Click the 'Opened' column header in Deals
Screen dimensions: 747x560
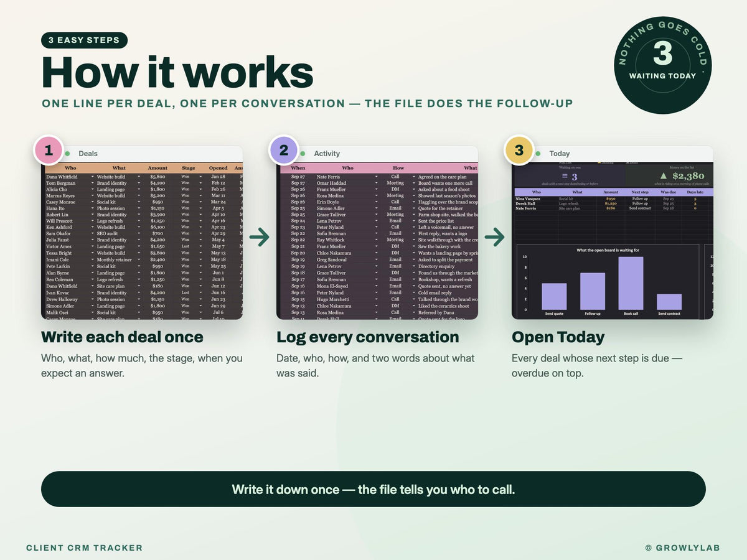218,168
